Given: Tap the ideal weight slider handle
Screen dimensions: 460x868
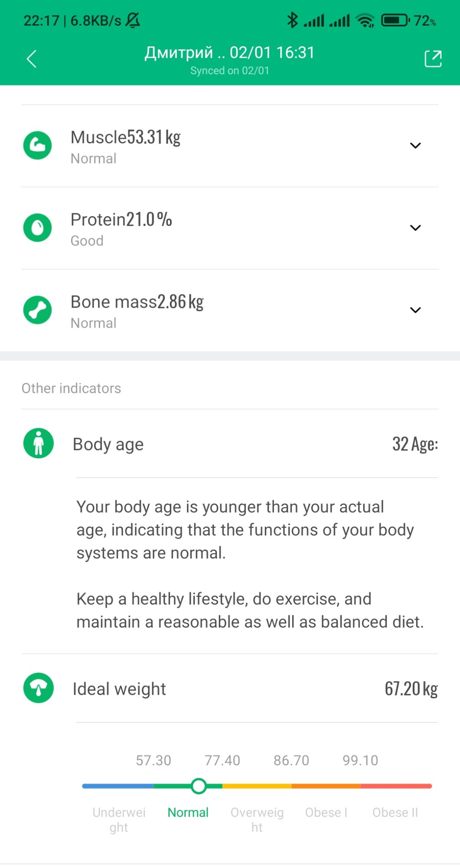Looking at the screenshot, I should point(199,786).
